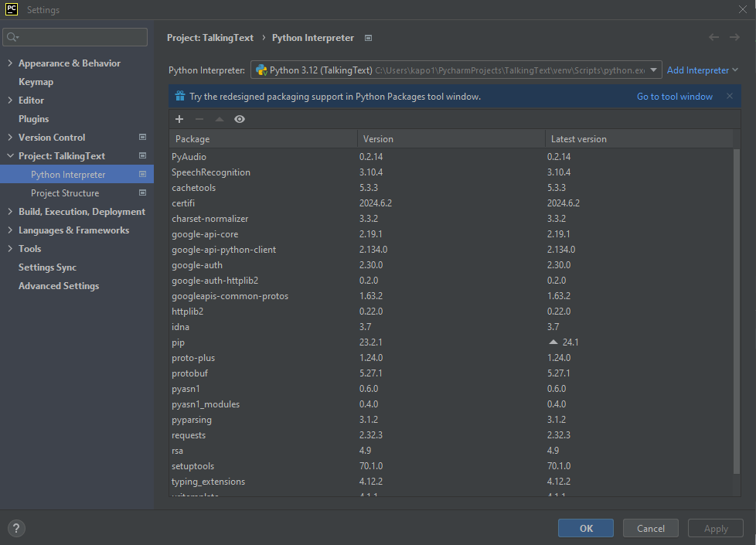756x545 pixels.
Task: Open Plugins settings
Action: tap(33, 118)
